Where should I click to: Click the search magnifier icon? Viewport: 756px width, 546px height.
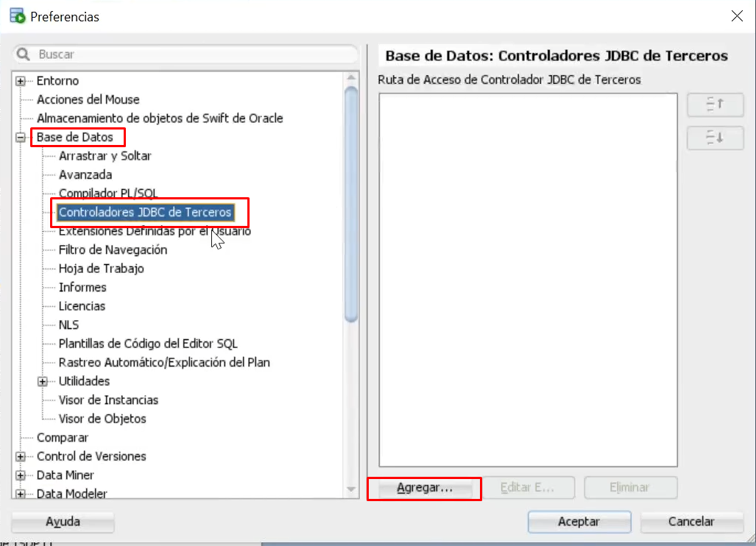pos(24,54)
